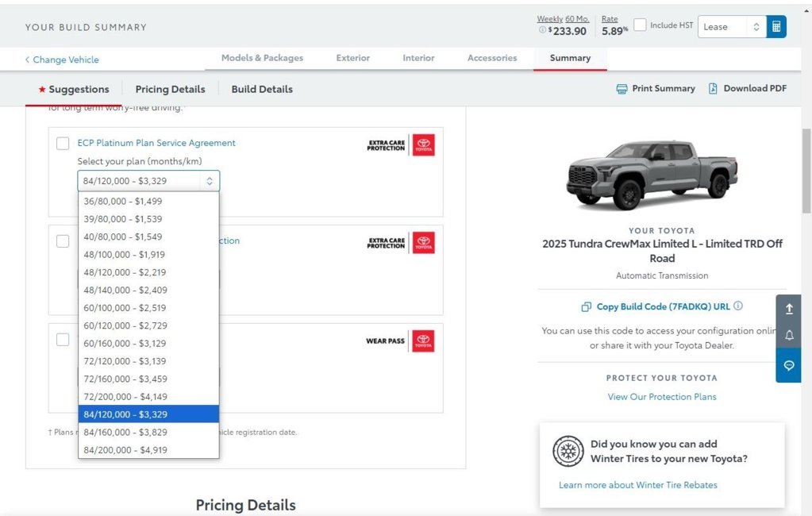Click the Weekly 60 Mo. payment term
The image size is (812, 516).
(x=563, y=18)
